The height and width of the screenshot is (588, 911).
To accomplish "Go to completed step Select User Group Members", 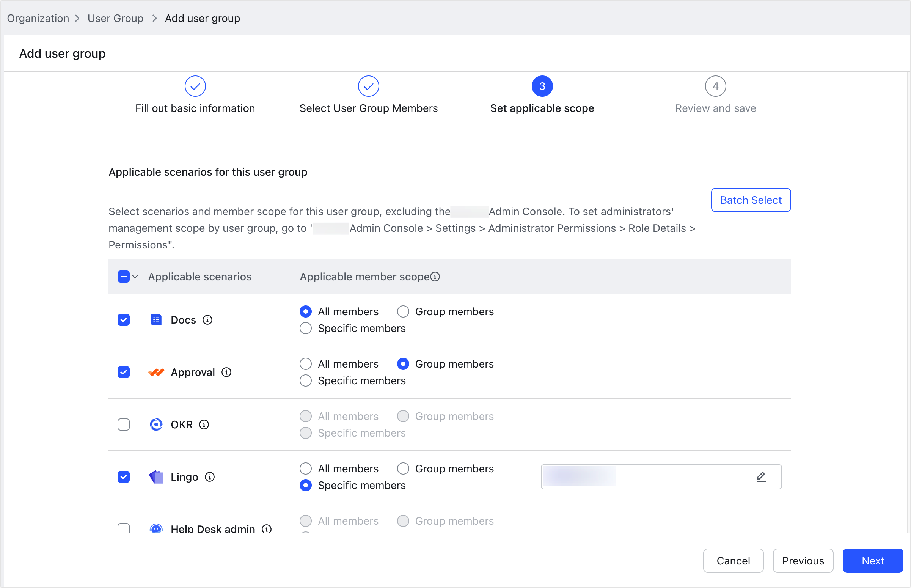I will coord(368,86).
